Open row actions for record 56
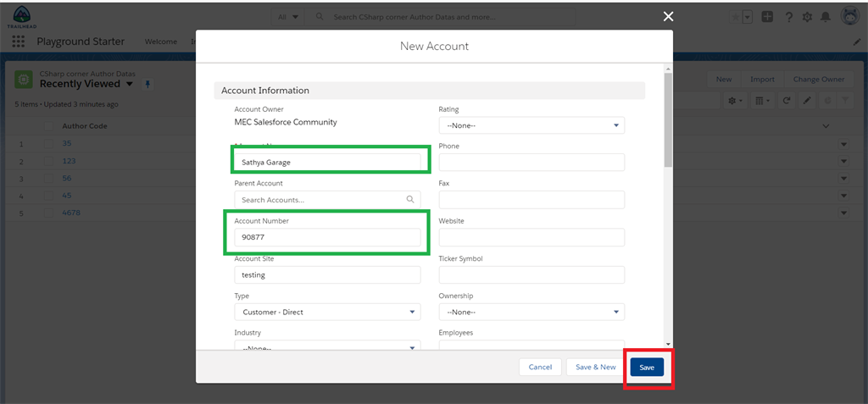This screenshot has width=868, height=404. point(843,178)
